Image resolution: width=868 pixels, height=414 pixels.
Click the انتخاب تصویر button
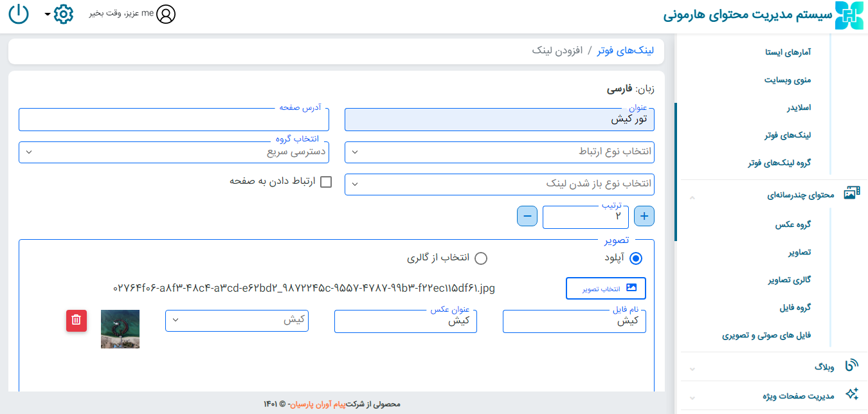coord(606,289)
